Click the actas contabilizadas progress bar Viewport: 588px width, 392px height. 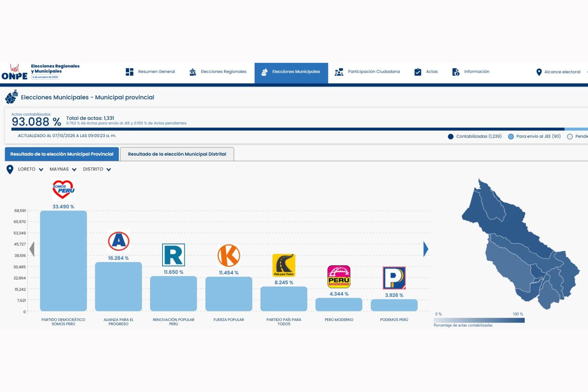pyautogui.click(x=300, y=129)
